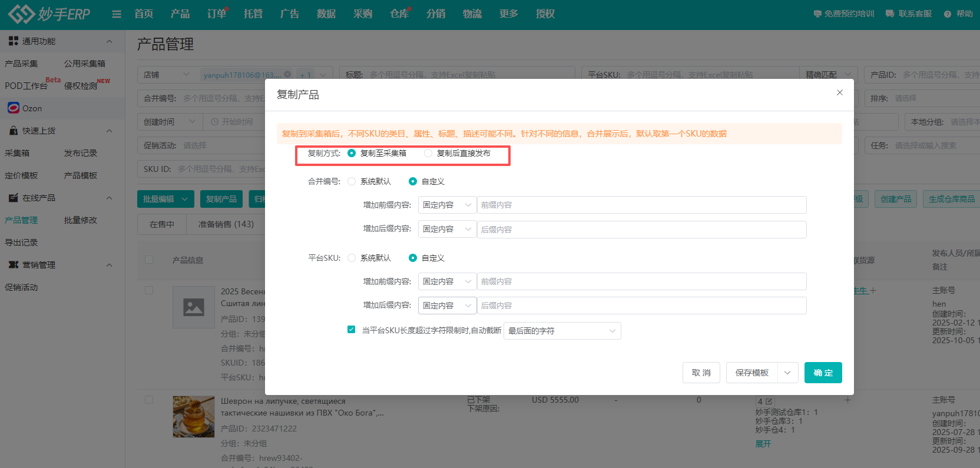Click the 免费预约培训 icon in header
Image resolution: width=980 pixels, height=468 pixels.
click(817, 14)
